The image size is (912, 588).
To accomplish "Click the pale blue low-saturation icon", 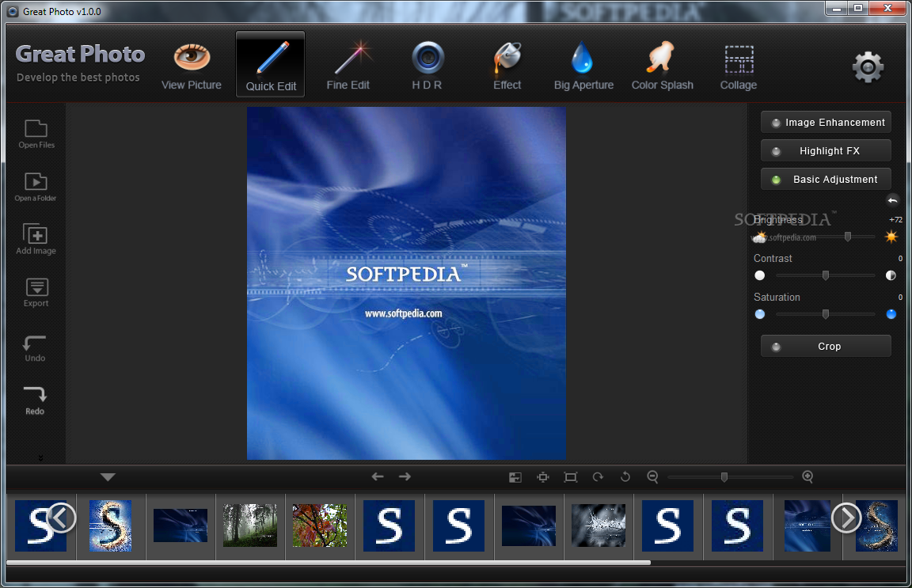I will point(760,315).
